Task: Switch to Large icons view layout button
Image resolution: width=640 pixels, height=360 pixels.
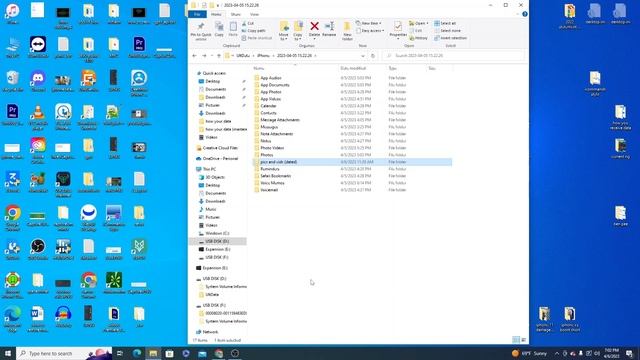Action: pyautogui.click(x=524, y=340)
